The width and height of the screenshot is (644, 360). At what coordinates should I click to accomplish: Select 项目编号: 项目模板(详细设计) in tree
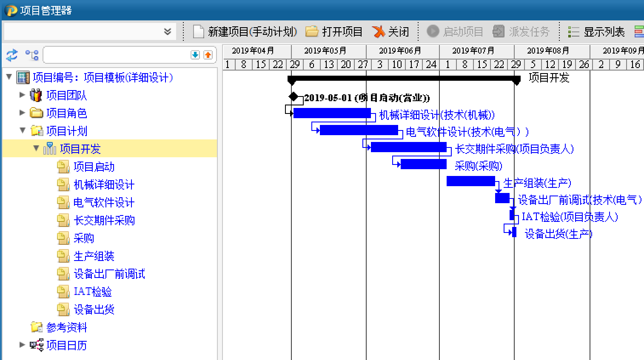click(103, 77)
